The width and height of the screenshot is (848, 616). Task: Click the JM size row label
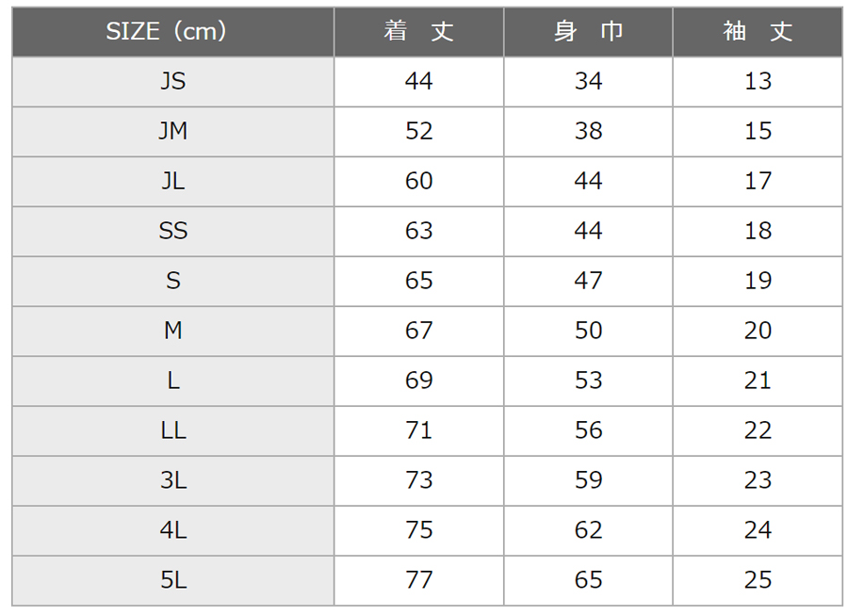point(173,132)
